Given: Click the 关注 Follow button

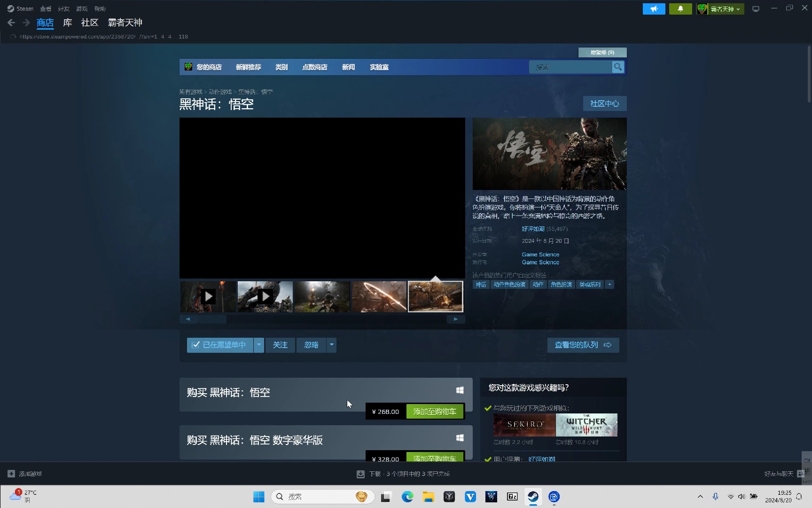Looking at the screenshot, I should [280, 345].
